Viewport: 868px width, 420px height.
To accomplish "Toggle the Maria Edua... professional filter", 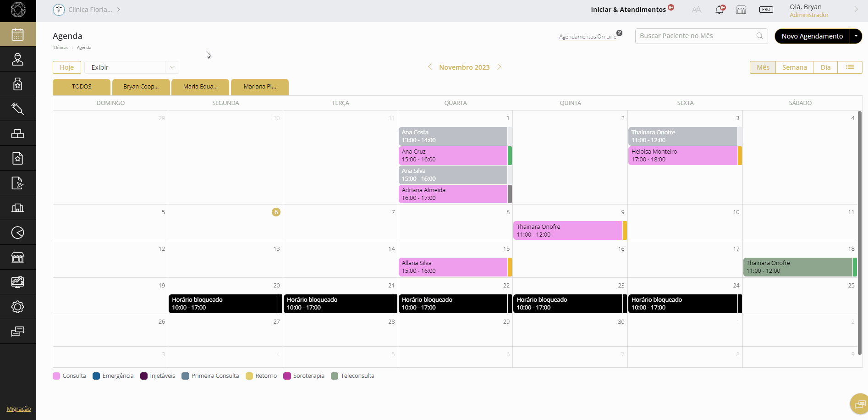I will pos(200,87).
